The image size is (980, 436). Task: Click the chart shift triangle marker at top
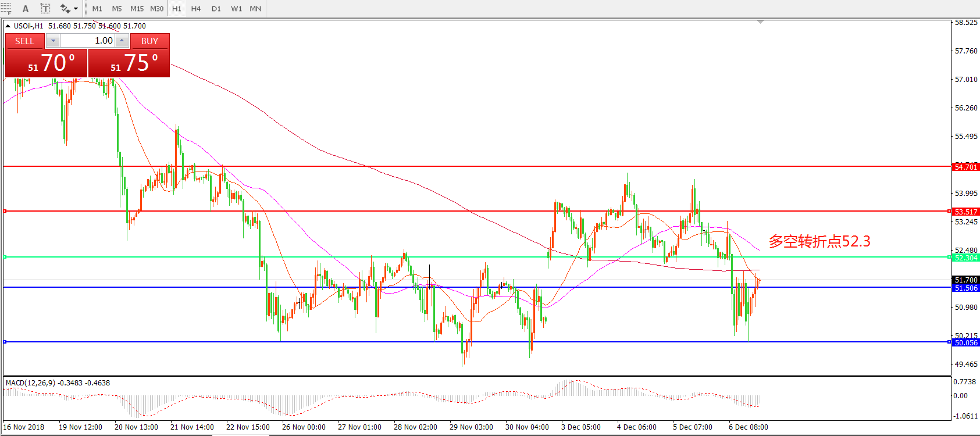click(x=760, y=22)
